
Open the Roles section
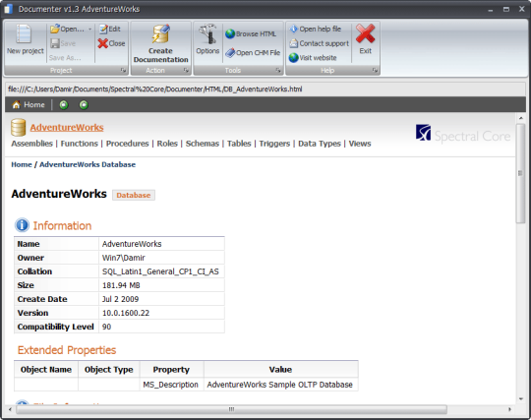(x=167, y=144)
